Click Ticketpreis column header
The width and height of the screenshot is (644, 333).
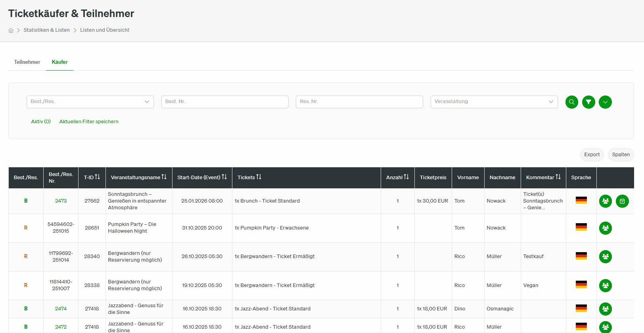tap(433, 178)
